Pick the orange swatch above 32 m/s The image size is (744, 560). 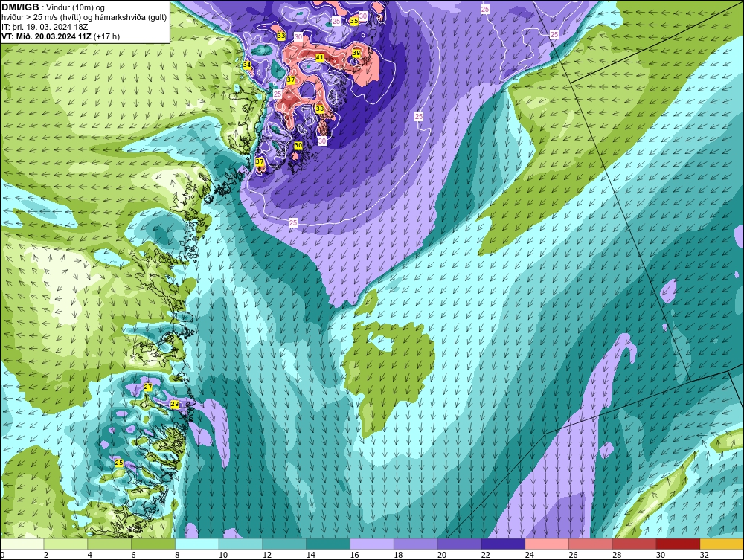tap(721, 544)
